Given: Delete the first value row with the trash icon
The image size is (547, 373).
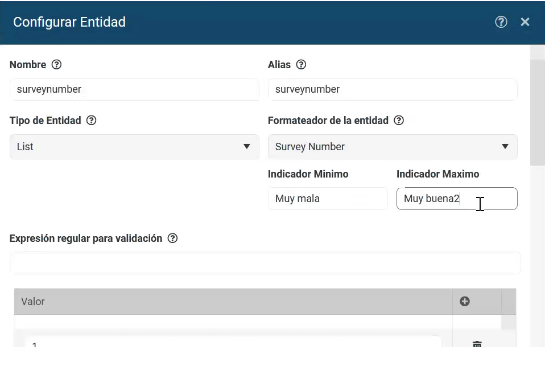Looking at the screenshot, I should pyautogui.click(x=477, y=344).
